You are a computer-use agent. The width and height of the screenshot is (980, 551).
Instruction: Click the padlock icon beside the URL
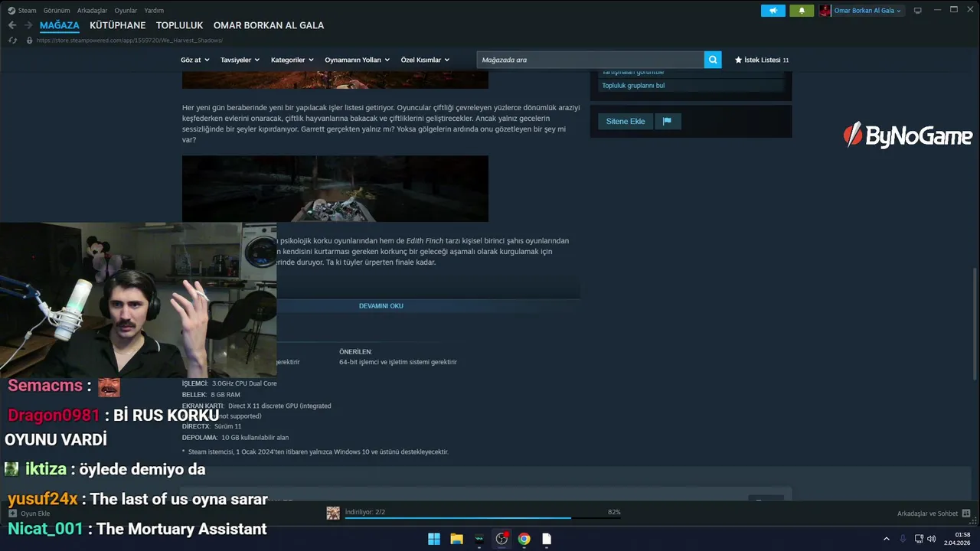pos(30,41)
